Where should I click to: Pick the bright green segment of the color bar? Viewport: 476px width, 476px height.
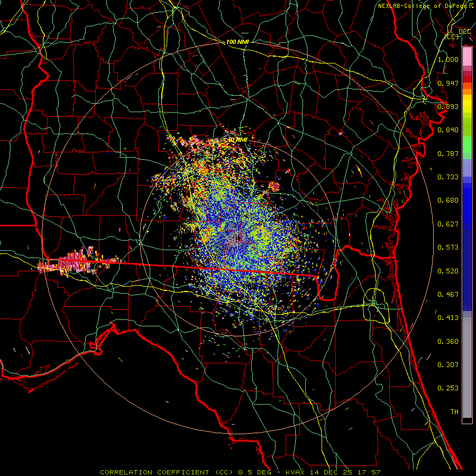point(467,144)
